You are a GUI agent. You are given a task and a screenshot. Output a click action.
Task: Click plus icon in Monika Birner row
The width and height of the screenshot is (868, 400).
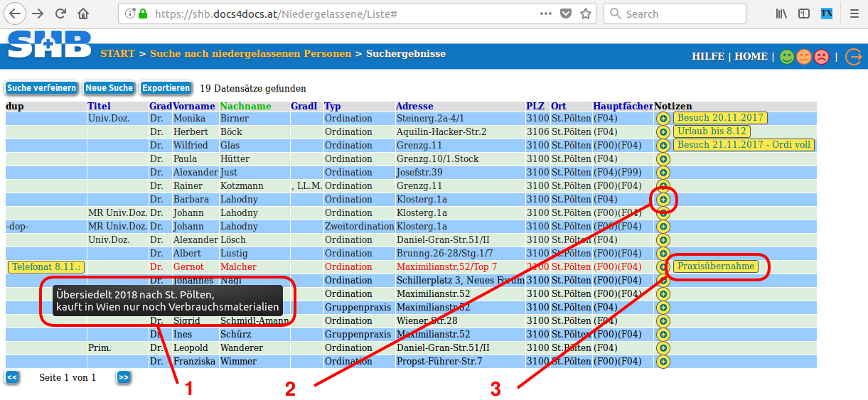pos(663,119)
